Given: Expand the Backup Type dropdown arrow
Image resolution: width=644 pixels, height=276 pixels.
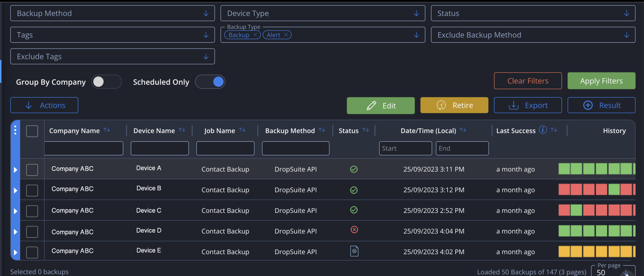Looking at the screenshot, I should (416, 35).
